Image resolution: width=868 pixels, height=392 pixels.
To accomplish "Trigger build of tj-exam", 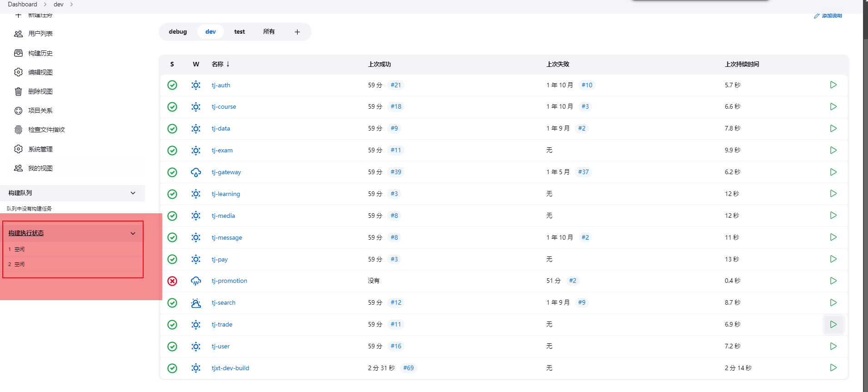I will click(x=833, y=150).
